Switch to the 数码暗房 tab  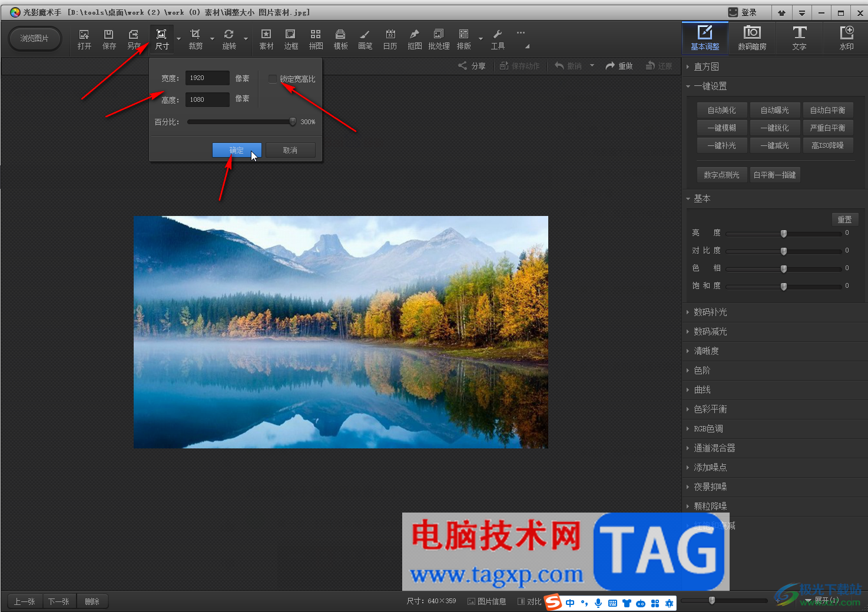click(752, 38)
